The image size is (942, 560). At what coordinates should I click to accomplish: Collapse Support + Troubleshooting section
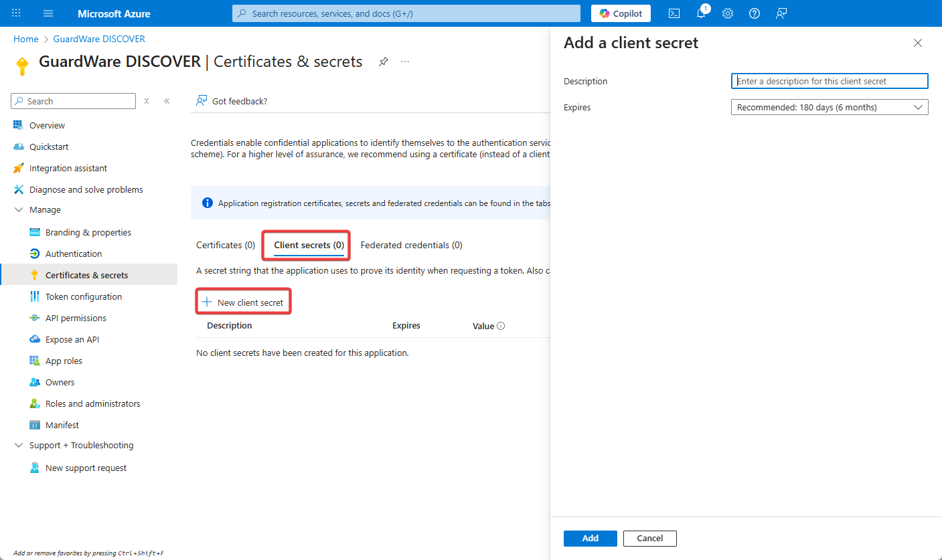(x=19, y=446)
